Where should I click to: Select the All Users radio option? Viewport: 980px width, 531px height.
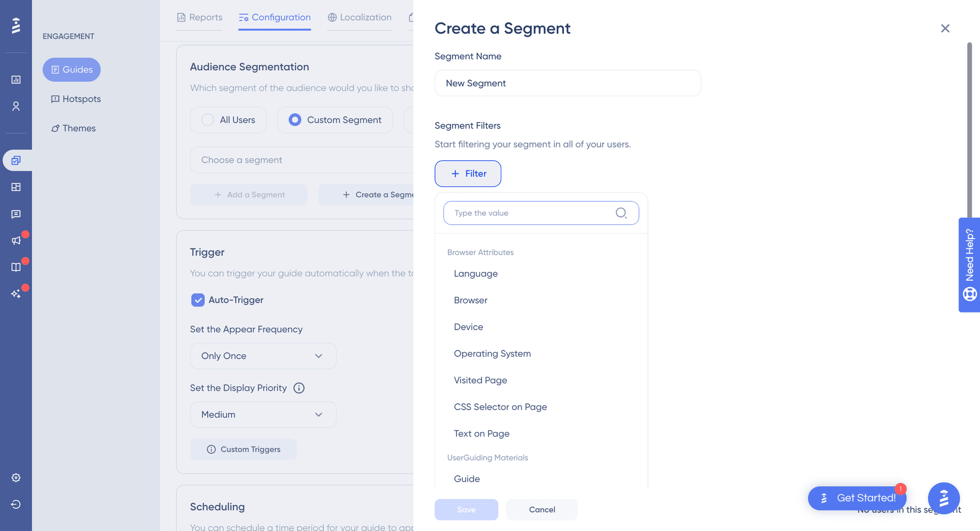tap(208, 120)
